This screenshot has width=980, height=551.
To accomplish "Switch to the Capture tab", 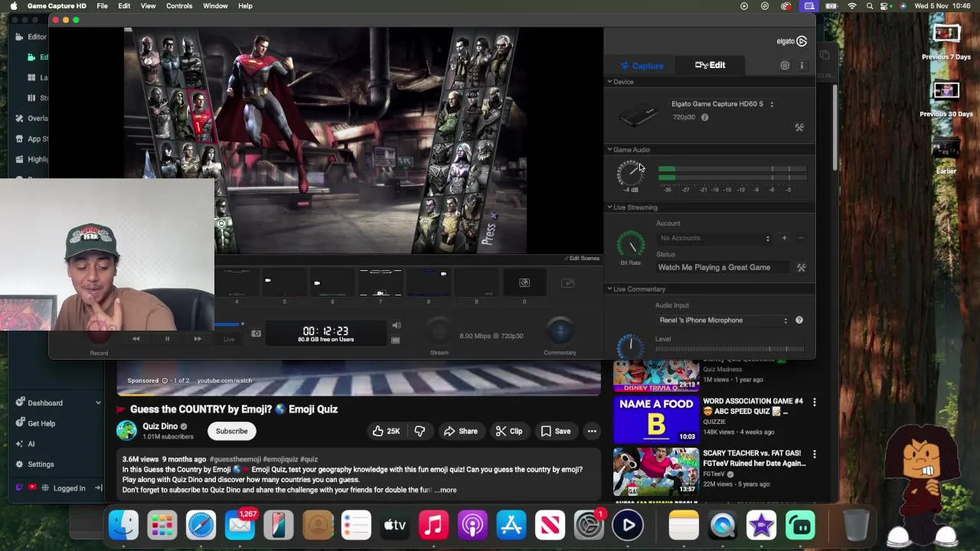I will click(642, 66).
